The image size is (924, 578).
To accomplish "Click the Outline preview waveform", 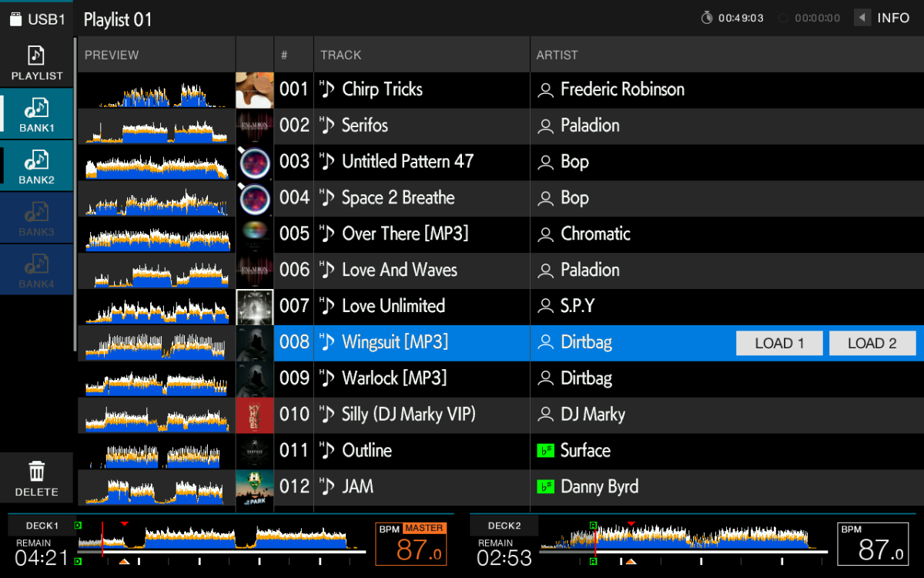I will (156, 453).
